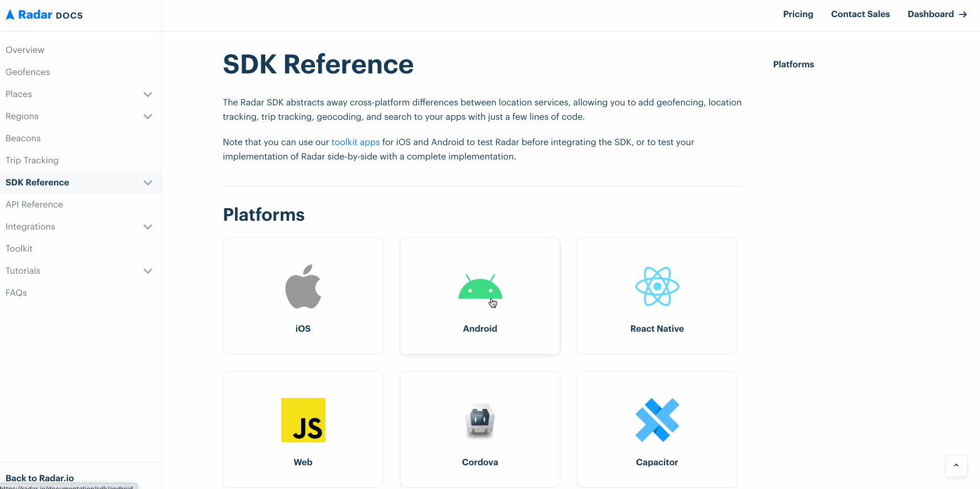Follow the toolkit apps link
Image resolution: width=980 pixels, height=489 pixels.
(356, 142)
